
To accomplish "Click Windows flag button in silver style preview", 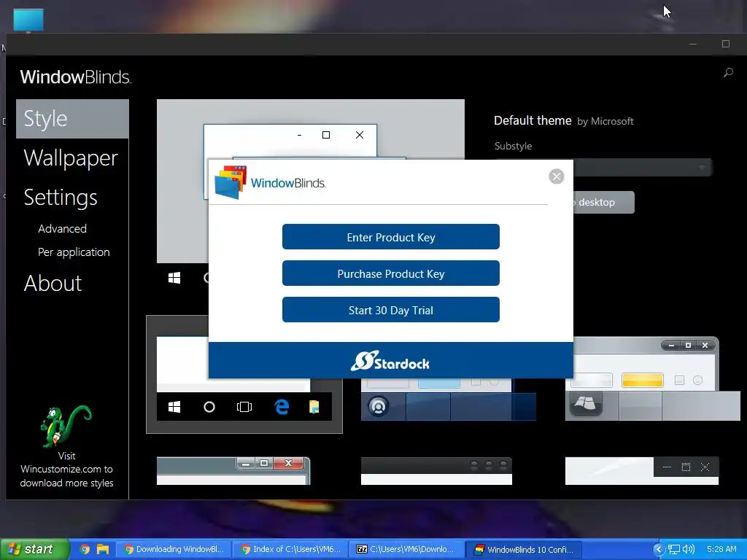I will (586, 404).
